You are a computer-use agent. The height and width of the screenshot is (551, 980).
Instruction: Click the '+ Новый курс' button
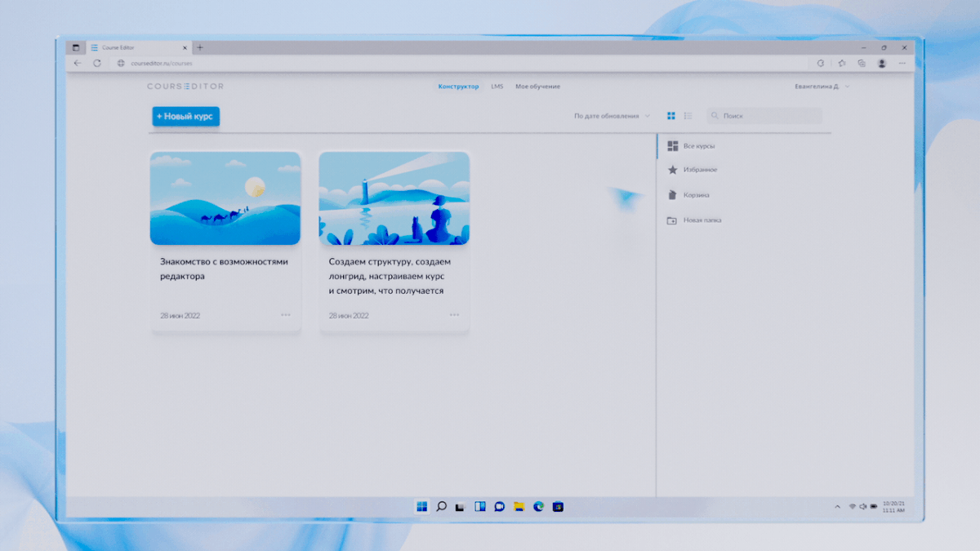(x=185, y=117)
